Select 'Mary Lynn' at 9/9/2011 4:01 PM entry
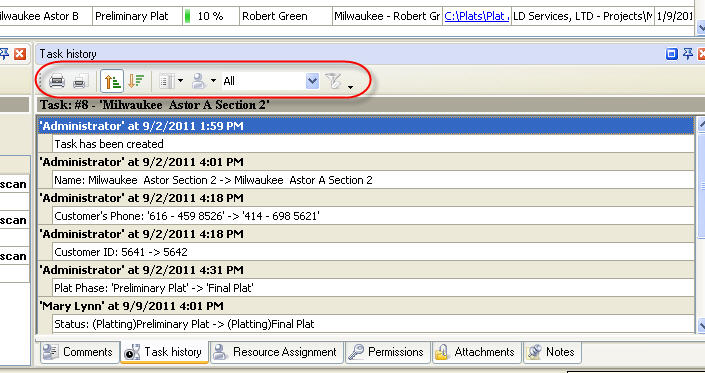Viewport: 705px width, 373px height. coord(366,306)
